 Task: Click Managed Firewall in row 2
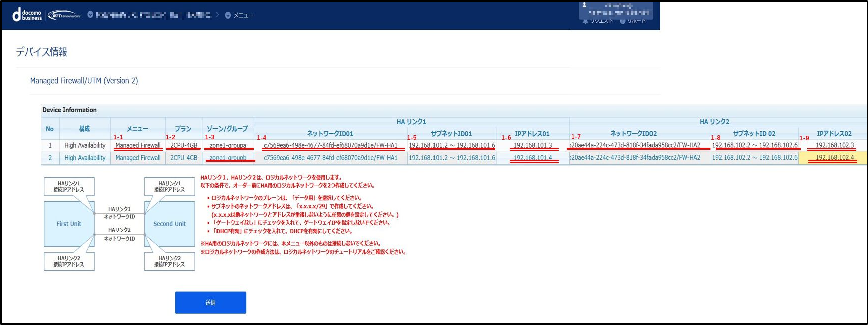(x=138, y=158)
